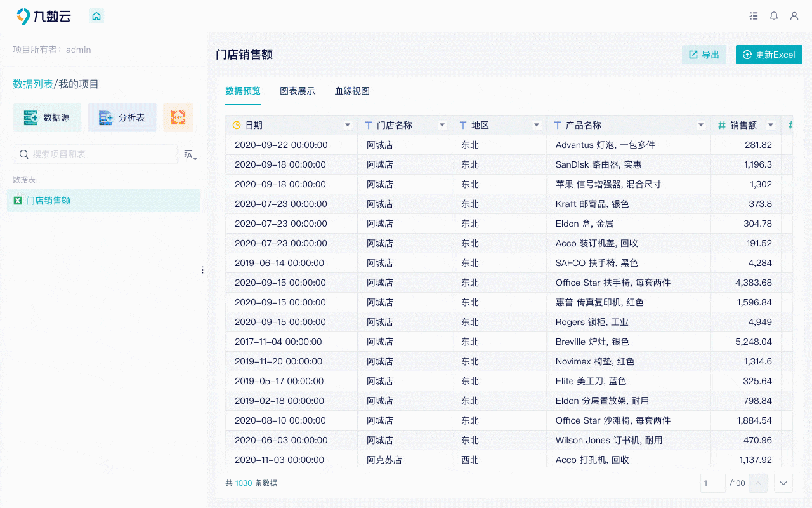This screenshot has height=508, width=812.
Task: Click cell SAFCO 扶手椅, 黑色
Action: [628, 263]
